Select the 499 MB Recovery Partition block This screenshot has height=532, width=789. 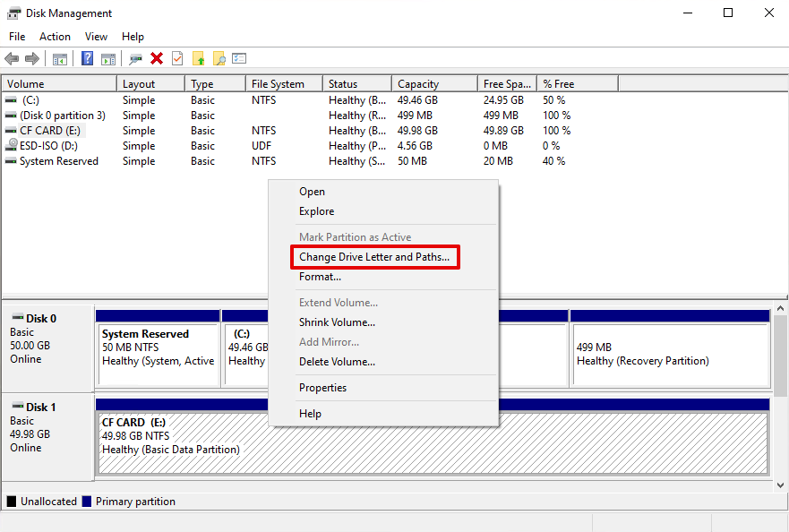(x=670, y=348)
